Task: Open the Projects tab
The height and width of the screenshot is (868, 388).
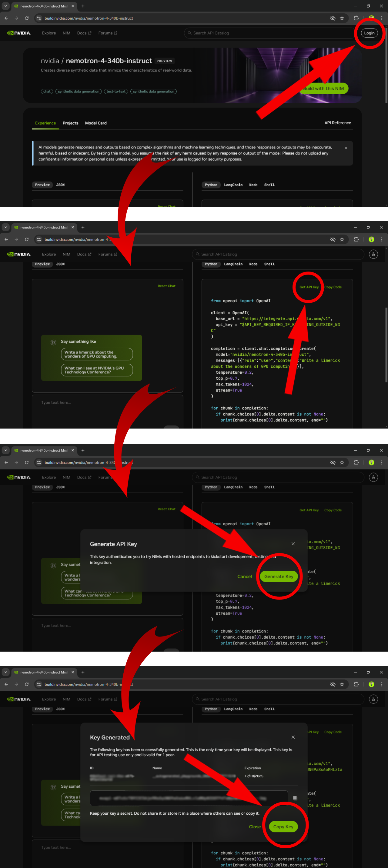Action: (70, 123)
